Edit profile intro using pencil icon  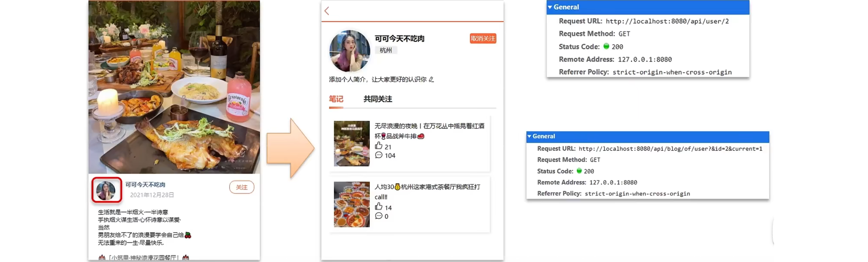pyautogui.click(x=431, y=79)
